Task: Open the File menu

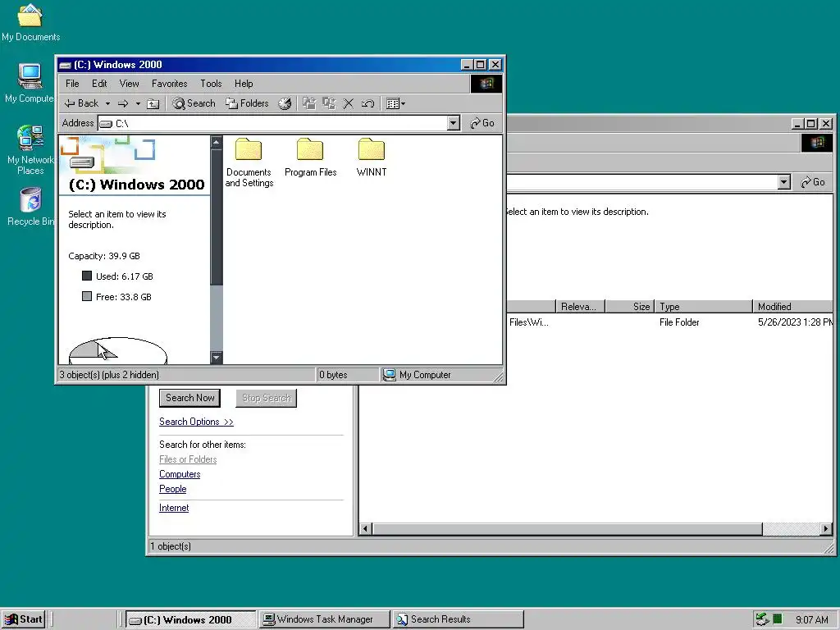Action: [x=72, y=84]
